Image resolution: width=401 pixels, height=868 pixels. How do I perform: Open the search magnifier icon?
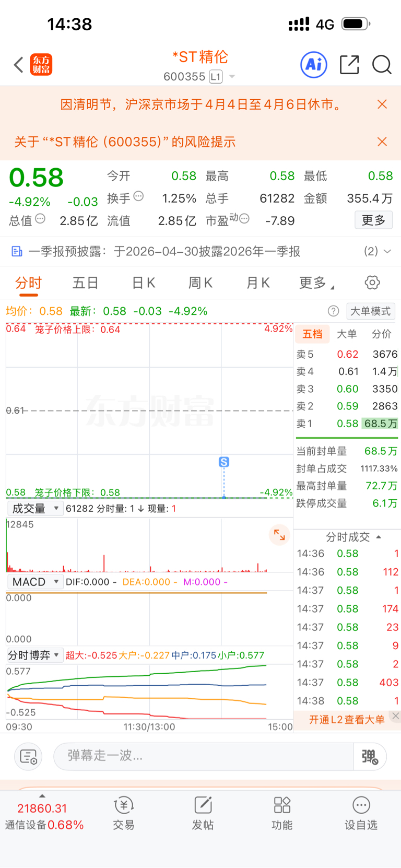click(x=382, y=65)
